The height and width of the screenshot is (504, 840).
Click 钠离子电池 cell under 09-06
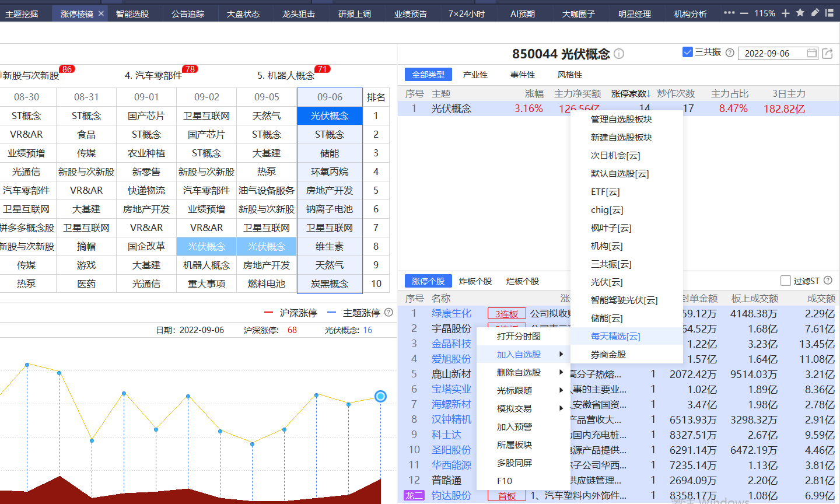pyautogui.click(x=330, y=209)
